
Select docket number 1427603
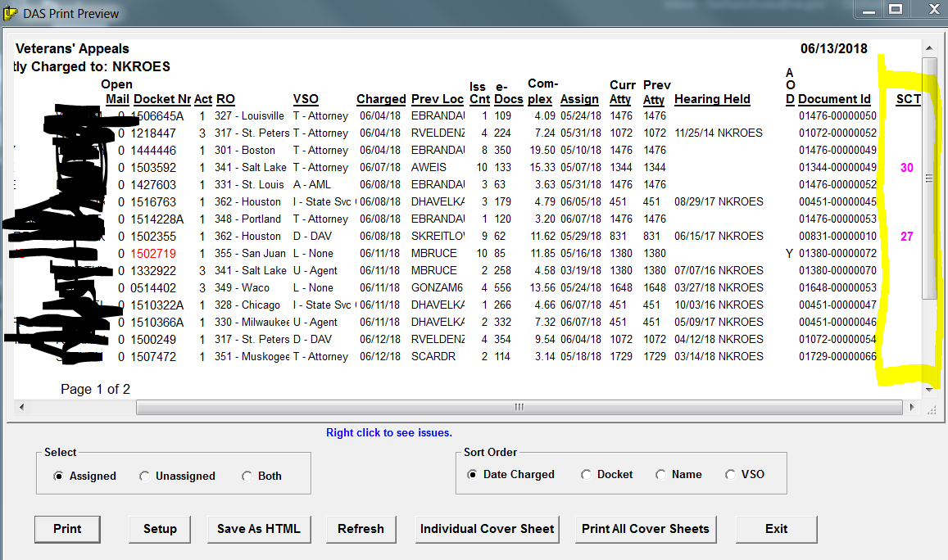click(x=153, y=185)
